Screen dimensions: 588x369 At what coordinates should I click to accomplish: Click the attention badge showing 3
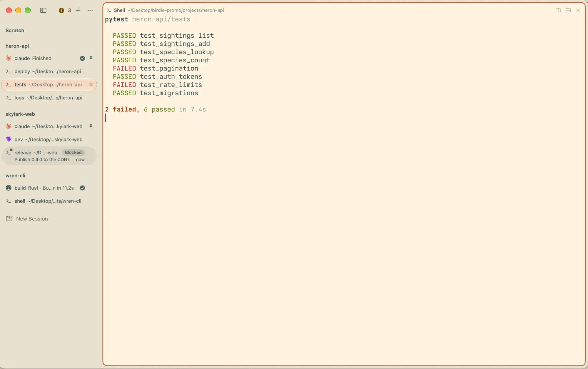coord(65,10)
